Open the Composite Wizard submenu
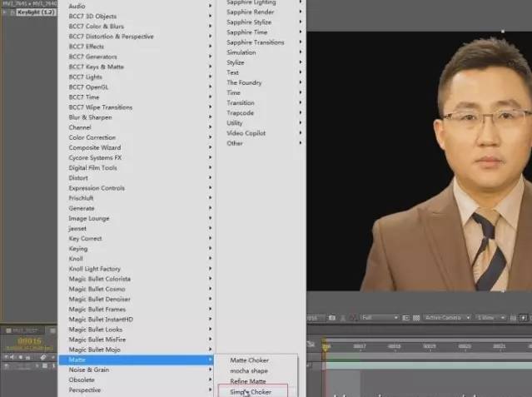This screenshot has width=532, height=397. [136, 147]
